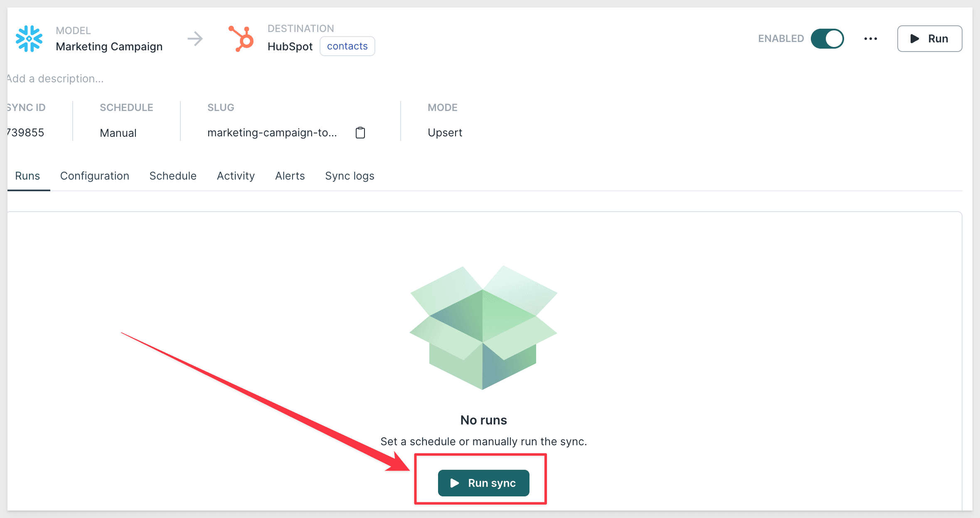Viewport: 980px width, 518px height.
Task: Click the Manual schedule value
Action: pos(118,133)
